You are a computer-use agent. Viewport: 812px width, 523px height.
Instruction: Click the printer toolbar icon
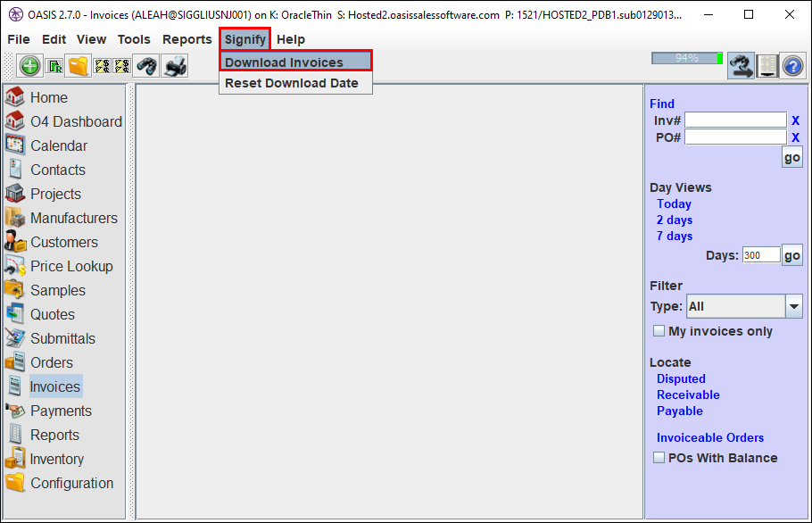pos(176,66)
